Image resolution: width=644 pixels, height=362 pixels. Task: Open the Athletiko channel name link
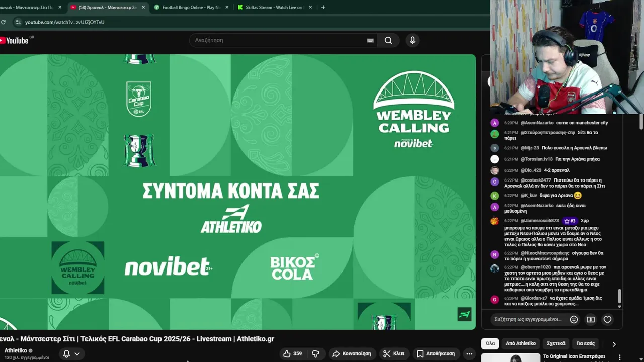16,351
